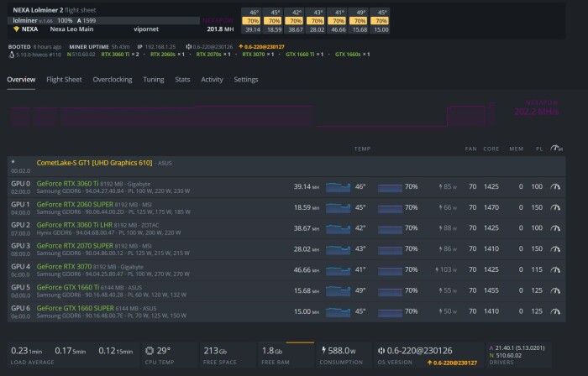588x376 pixels.
Task: Collapse the CometLake-S GT1 row arrow
Action: [13, 161]
